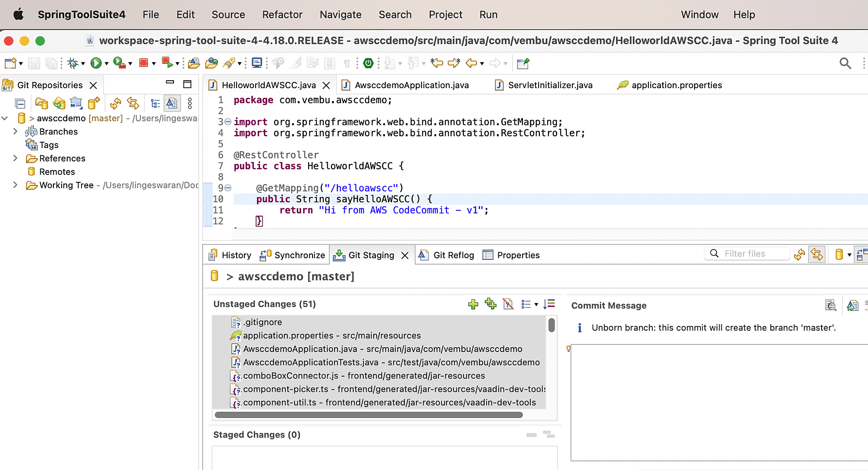Viewport: 868px width, 470px height.
Task: Click the Unstaged Changes horizontal scrollbar
Action: pyautogui.click(x=369, y=415)
